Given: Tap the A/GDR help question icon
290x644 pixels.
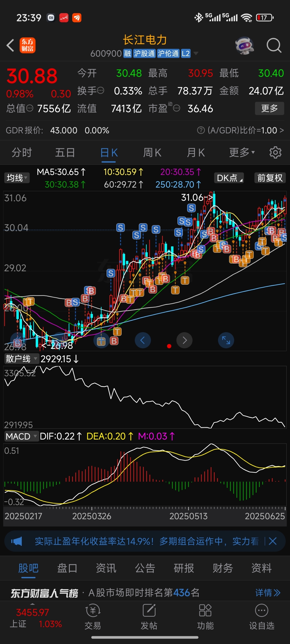Looking at the screenshot, I should pyautogui.click(x=201, y=130).
